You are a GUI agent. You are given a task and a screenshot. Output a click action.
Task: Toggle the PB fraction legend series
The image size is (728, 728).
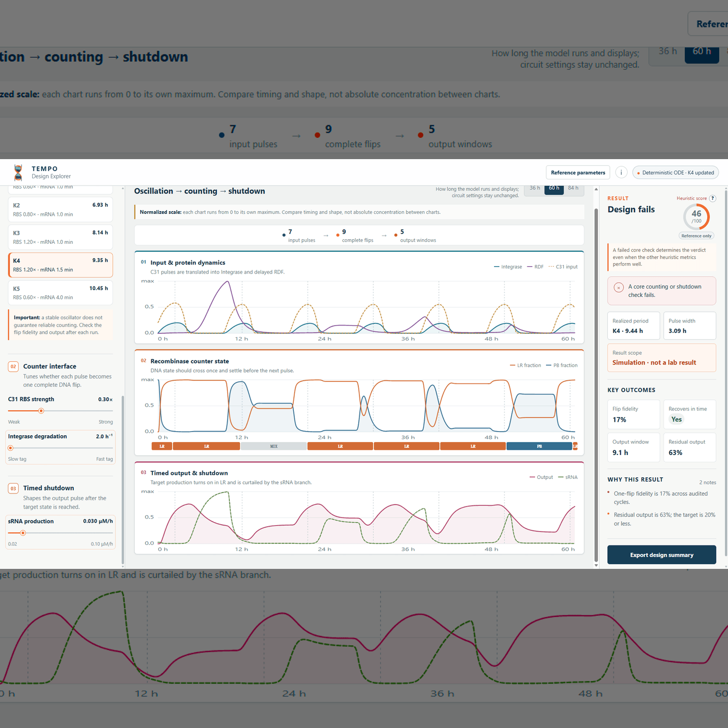[562, 366]
